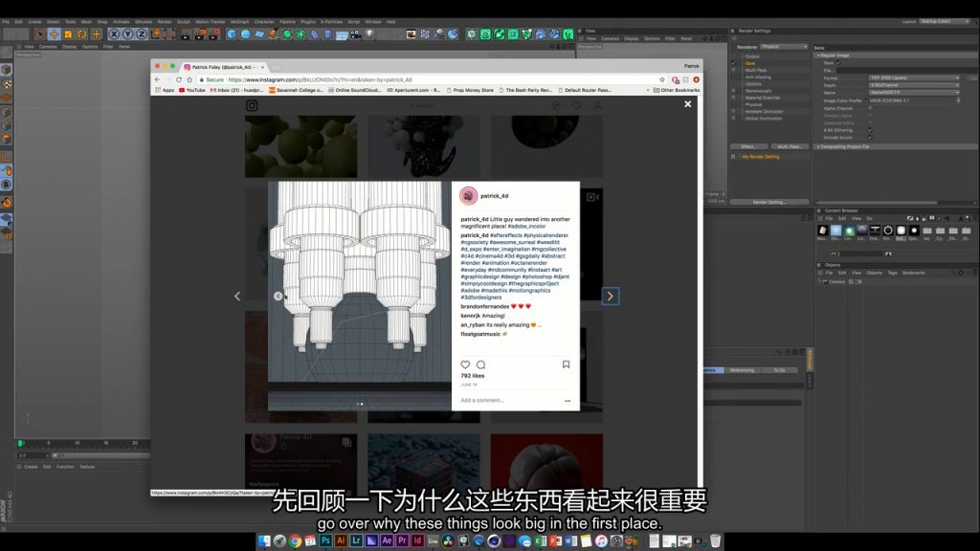Bookmark this page with the star icon

coord(662,80)
